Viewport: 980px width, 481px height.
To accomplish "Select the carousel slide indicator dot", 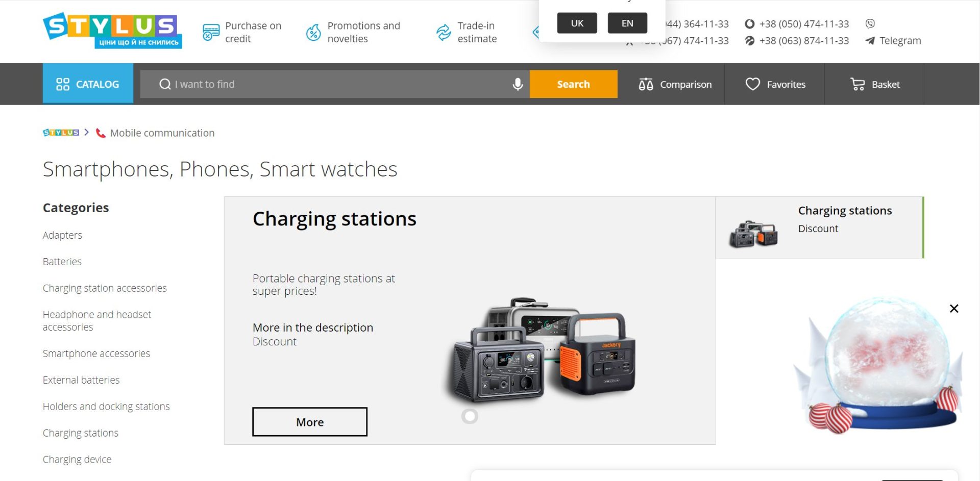I will tap(470, 416).
